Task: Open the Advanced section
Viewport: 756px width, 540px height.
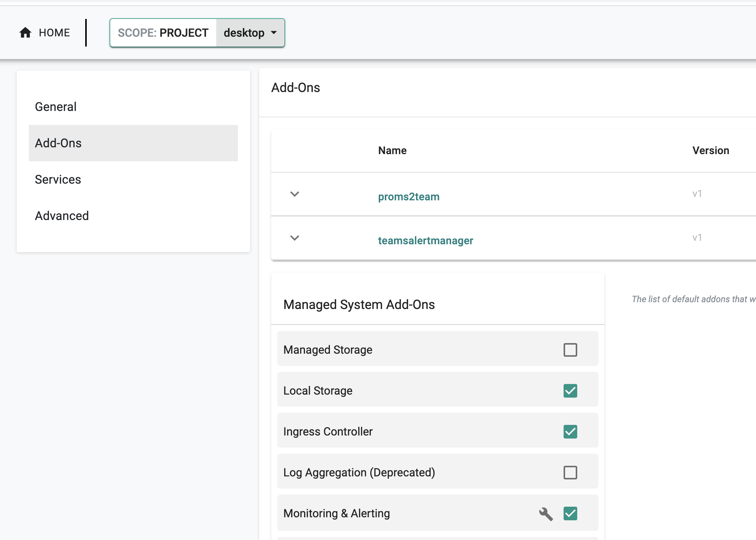Action: click(133, 216)
